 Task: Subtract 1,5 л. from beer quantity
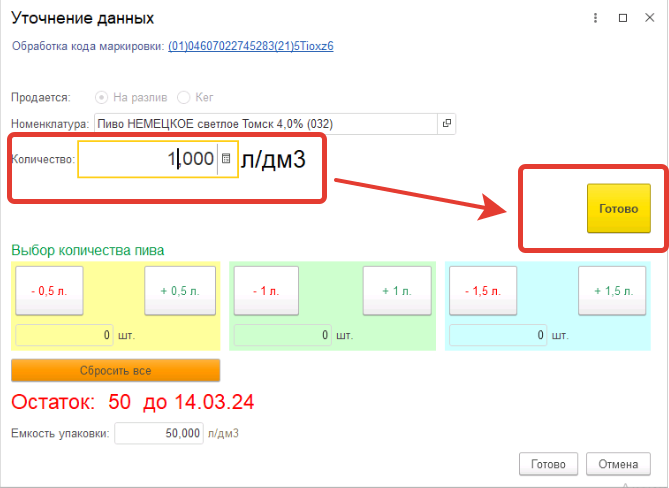(x=483, y=291)
